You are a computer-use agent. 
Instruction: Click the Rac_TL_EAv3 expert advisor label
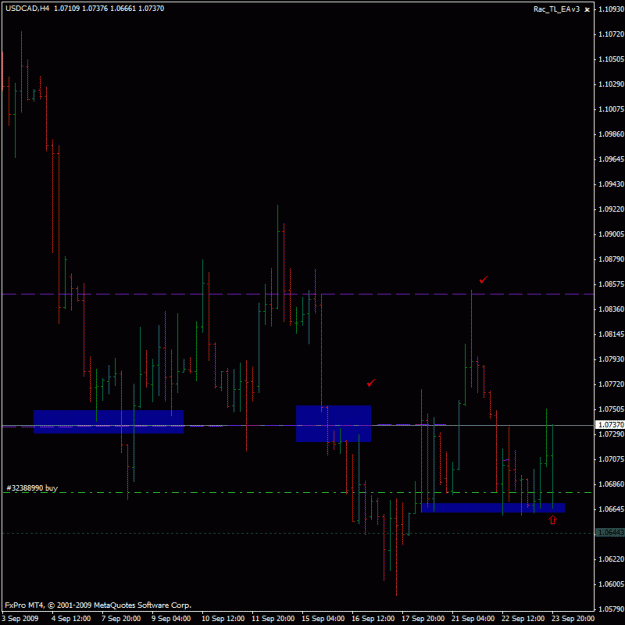[556, 9]
